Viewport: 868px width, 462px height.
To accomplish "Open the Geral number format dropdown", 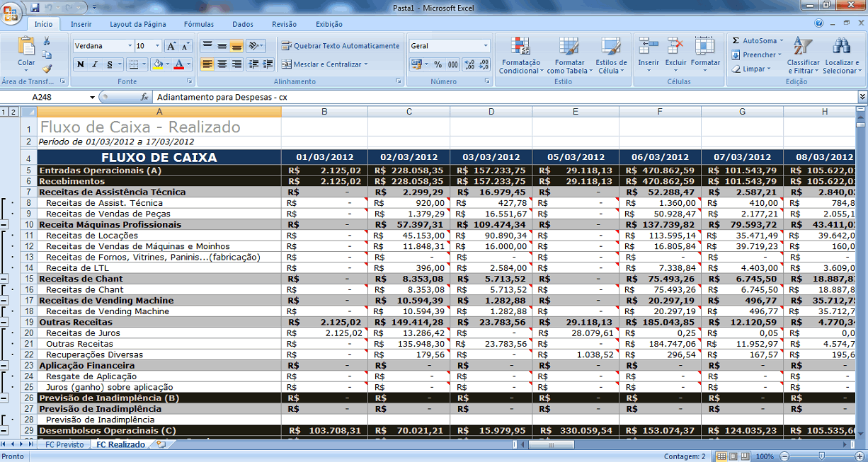I will tap(450, 46).
